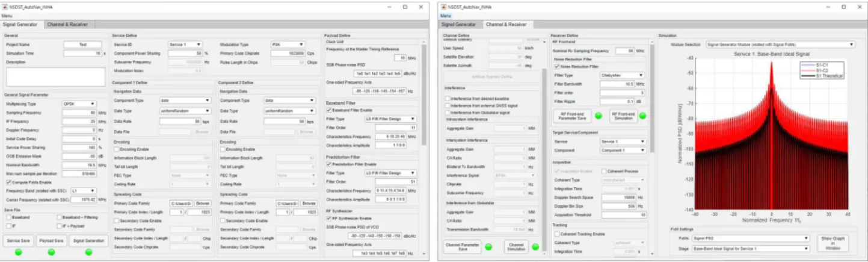Click the green indicator next to RF Front-end Simulation

point(642,116)
